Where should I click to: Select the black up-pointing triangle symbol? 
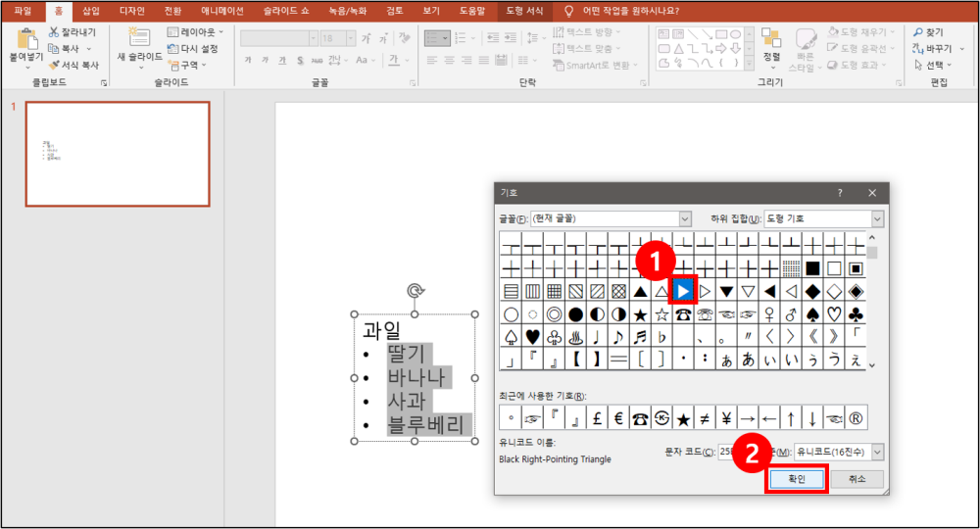(x=640, y=291)
